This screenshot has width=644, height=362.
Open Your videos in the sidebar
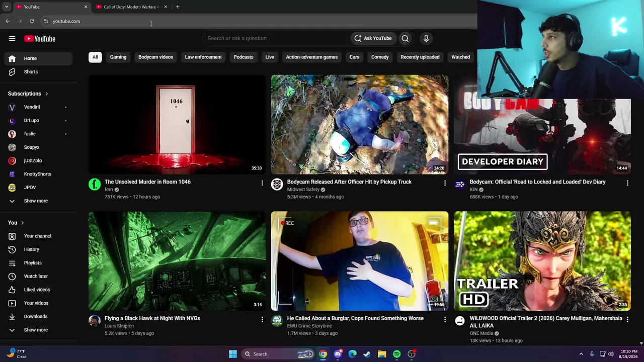click(39, 303)
